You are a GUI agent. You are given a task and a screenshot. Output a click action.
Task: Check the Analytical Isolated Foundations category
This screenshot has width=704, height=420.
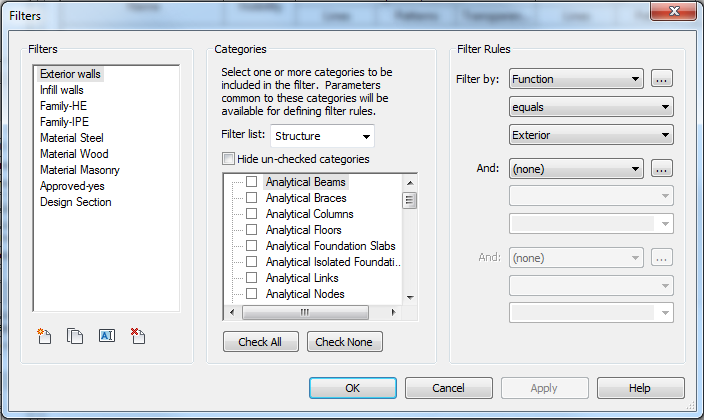click(251, 261)
